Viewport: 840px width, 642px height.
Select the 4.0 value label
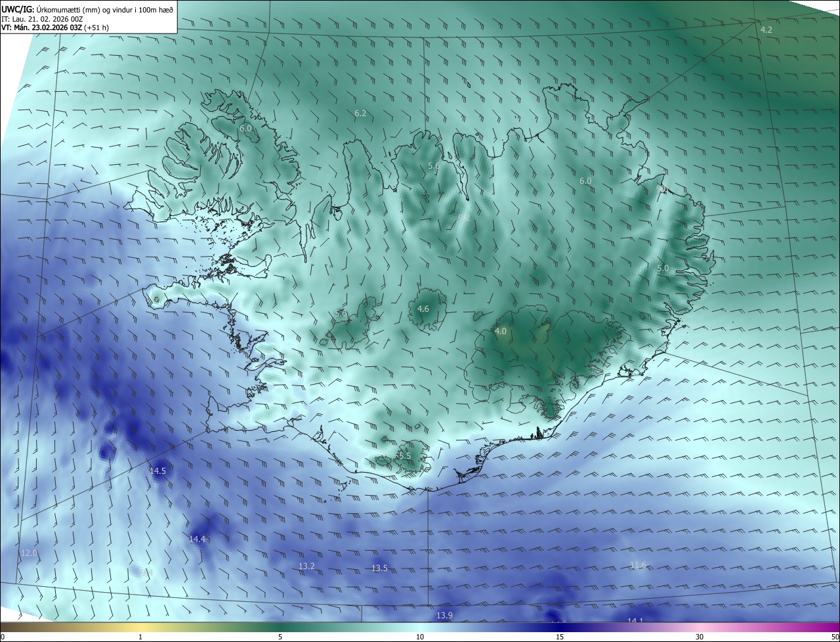(501, 332)
